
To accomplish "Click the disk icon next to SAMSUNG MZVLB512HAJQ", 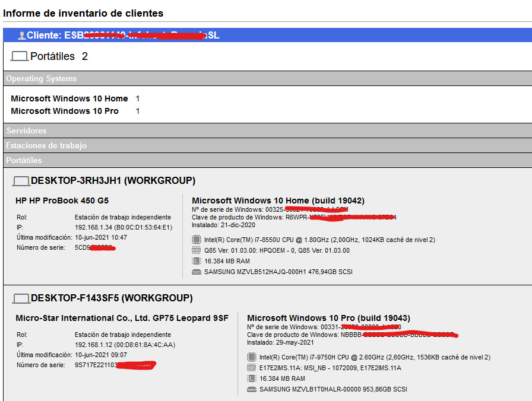I will tap(197, 272).
